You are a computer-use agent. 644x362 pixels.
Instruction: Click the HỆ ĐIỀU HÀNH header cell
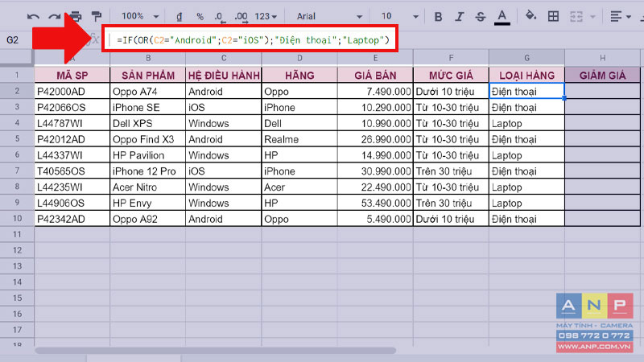224,76
